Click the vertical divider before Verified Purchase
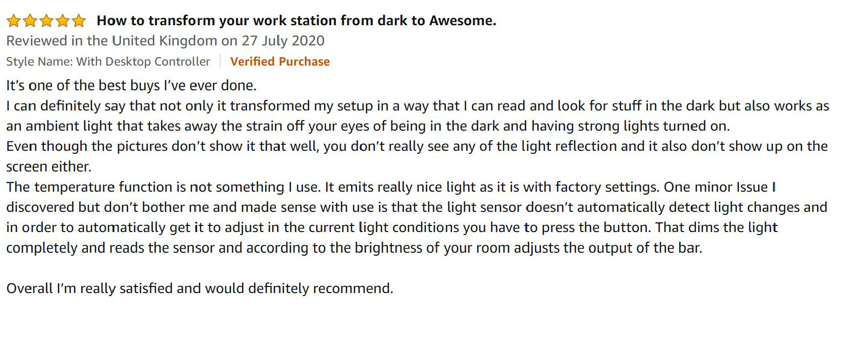 pos(221,62)
